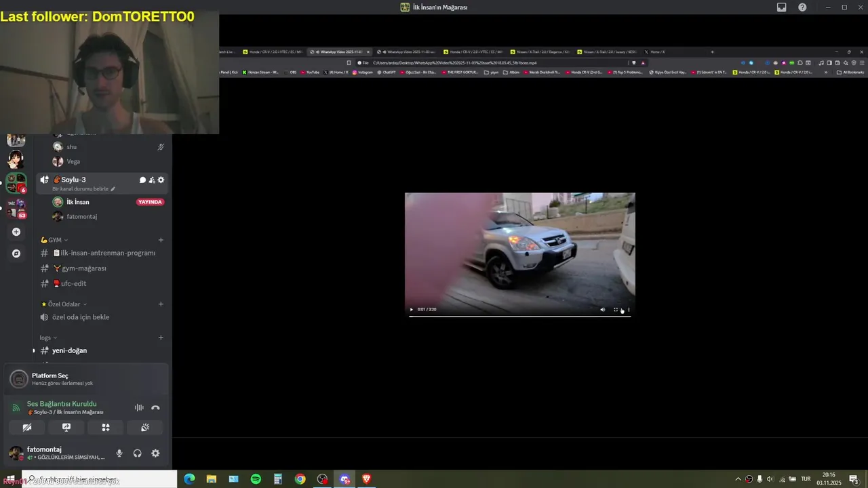Click the Add a Server plus icon

(x=16, y=232)
